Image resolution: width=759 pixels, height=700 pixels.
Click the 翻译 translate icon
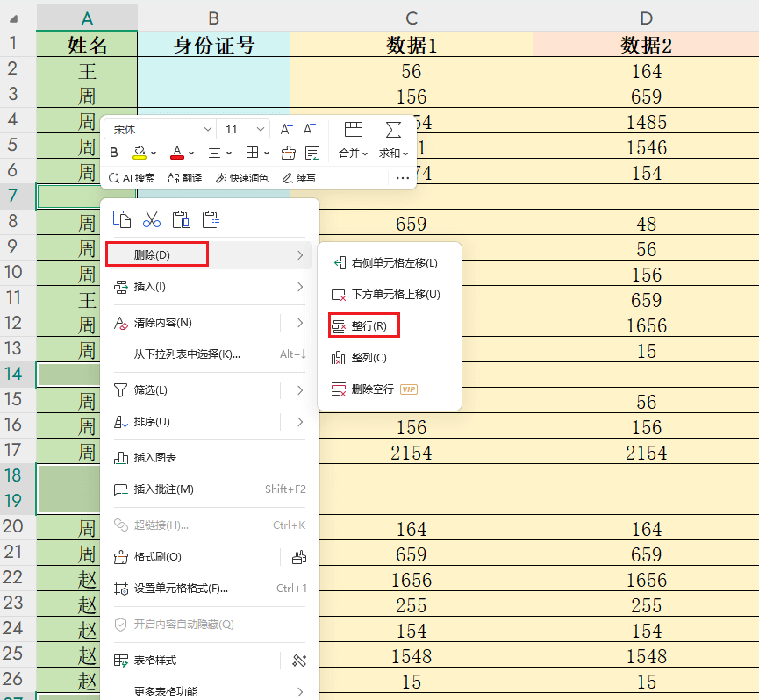point(186,177)
